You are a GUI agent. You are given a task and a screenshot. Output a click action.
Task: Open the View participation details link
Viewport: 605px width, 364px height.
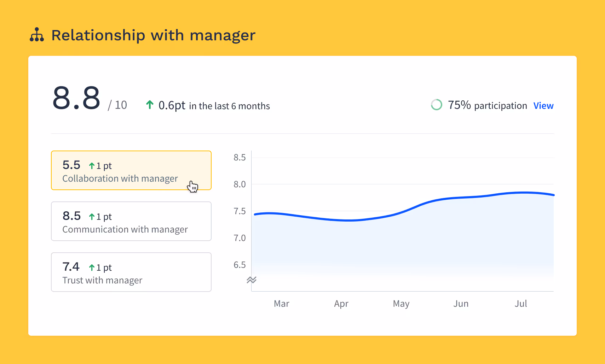click(543, 105)
